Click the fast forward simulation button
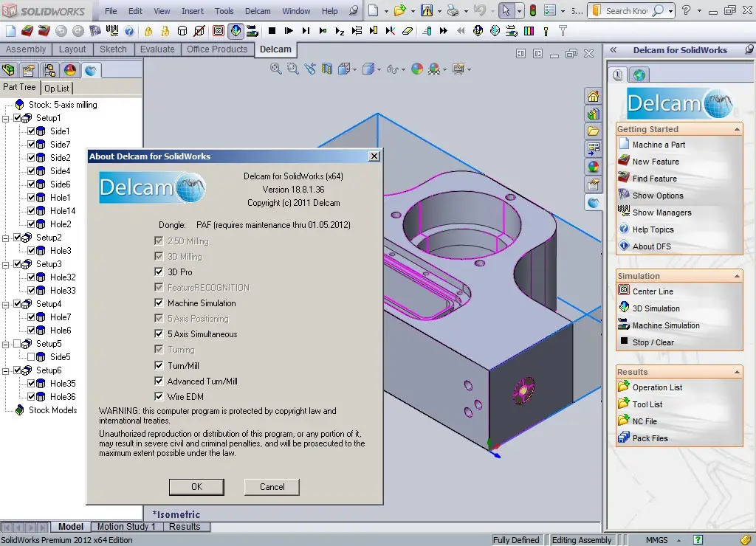Image resolution: width=756 pixels, height=546 pixels. click(443, 31)
